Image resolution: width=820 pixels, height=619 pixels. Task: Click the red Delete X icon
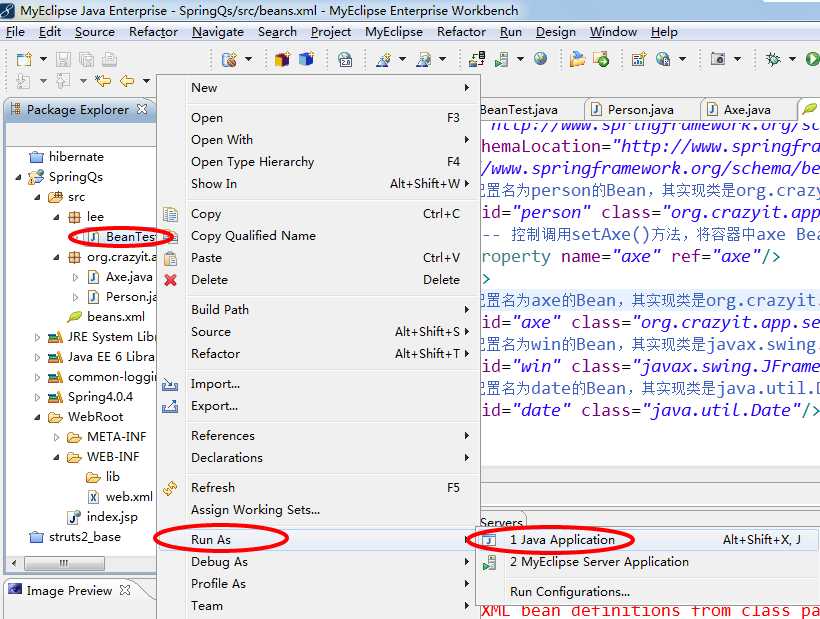click(170, 280)
